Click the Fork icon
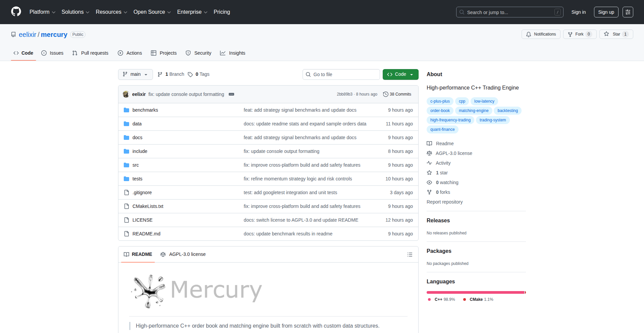This screenshot has height=333, width=644. 570,34
